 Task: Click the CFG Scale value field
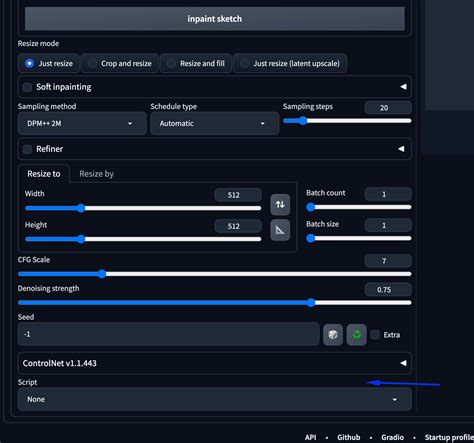(x=388, y=261)
